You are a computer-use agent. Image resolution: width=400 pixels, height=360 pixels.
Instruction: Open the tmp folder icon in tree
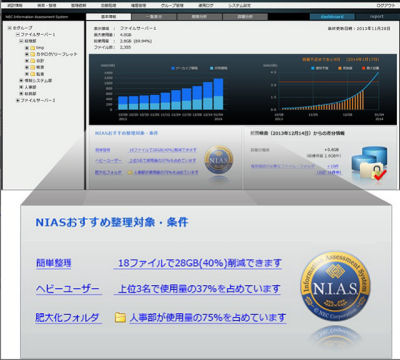32,48
